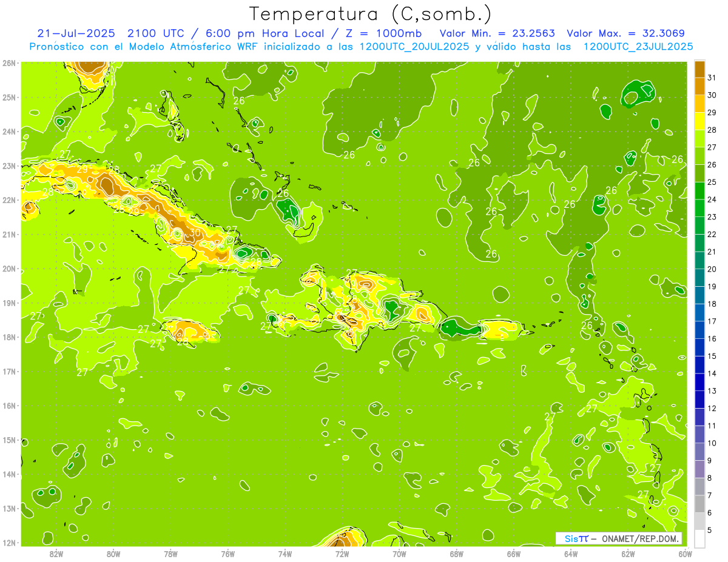728x562 pixels.
Task: Click the "60W" longitude label
Action: point(685,553)
